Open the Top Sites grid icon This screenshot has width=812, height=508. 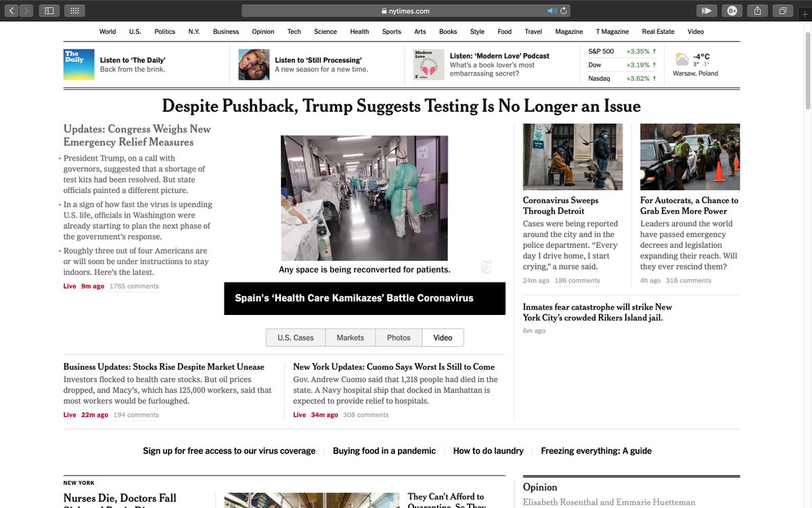74,10
